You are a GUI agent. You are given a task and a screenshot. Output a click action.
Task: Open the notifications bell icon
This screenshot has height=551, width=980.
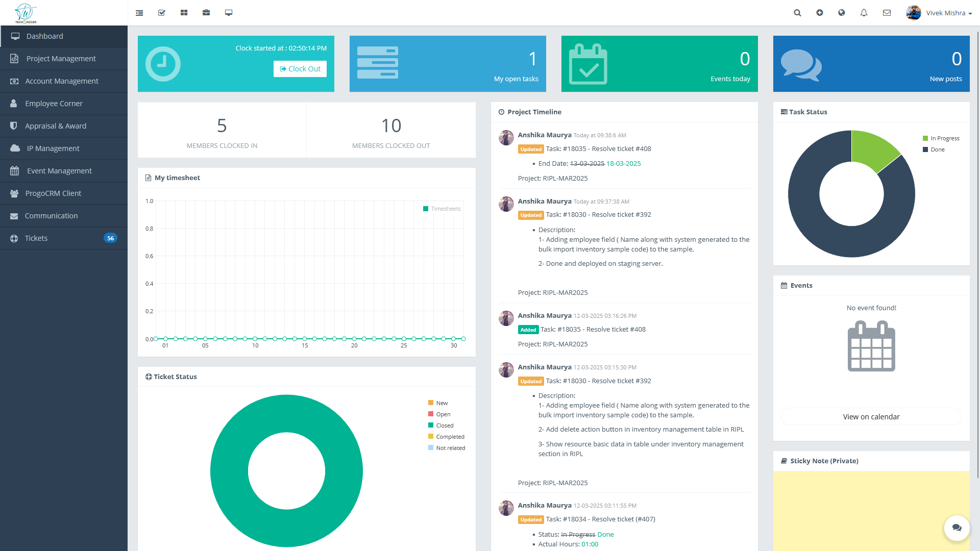tap(864, 13)
